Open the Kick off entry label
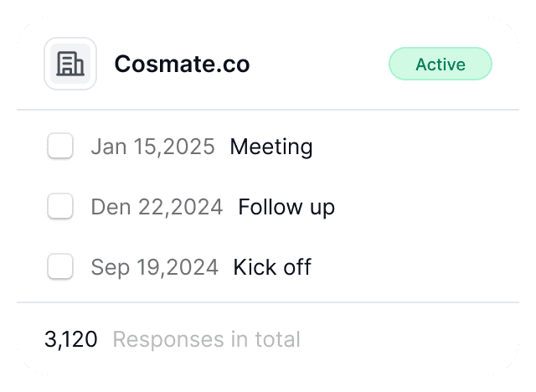Viewport: 536px width, 392px height. pyautogui.click(x=272, y=268)
